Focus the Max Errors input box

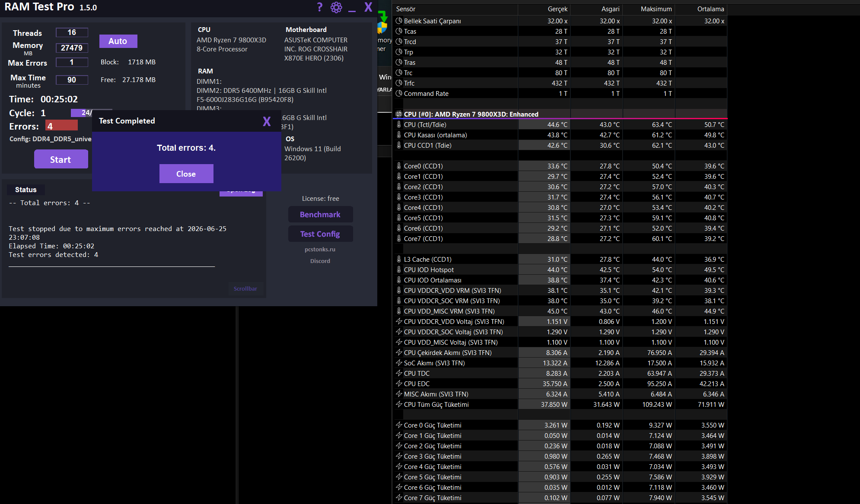click(x=72, y=62)
